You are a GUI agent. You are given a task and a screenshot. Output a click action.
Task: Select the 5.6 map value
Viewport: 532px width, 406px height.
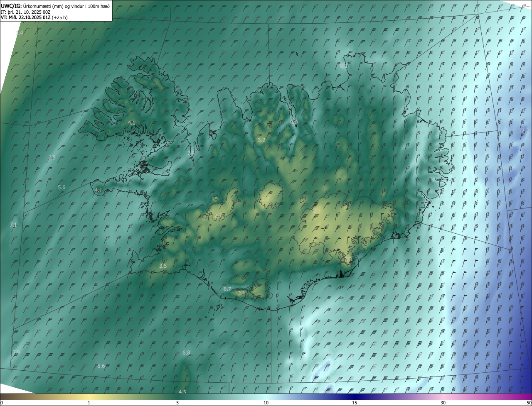pyautogui.click(x=62, y=188)
